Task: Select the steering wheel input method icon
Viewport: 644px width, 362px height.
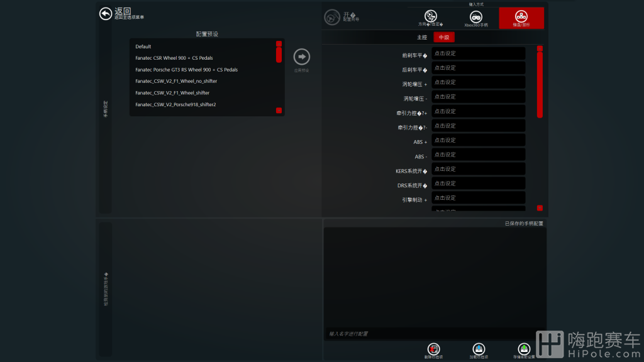Action: 430,16
